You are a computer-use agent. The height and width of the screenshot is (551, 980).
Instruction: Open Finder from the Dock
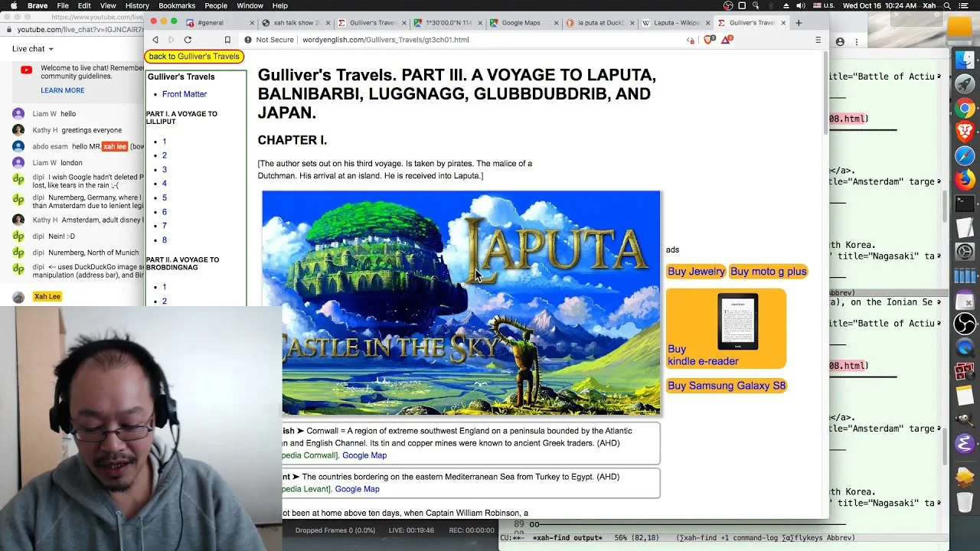tap(965, 60)
